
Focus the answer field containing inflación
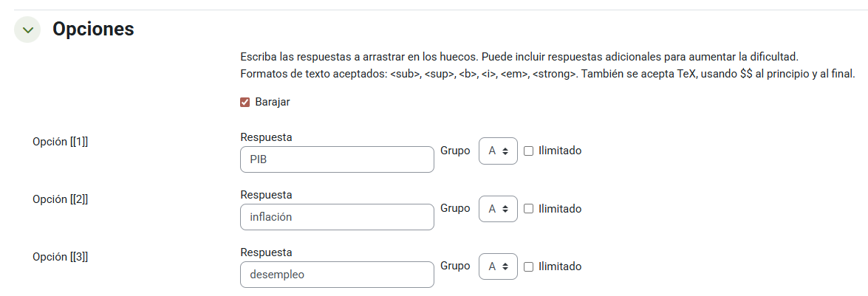point(337,217)
